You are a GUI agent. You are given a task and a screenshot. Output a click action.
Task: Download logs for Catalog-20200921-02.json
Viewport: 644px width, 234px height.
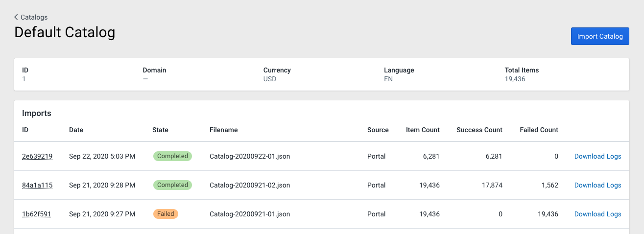(x=597, y=186)
